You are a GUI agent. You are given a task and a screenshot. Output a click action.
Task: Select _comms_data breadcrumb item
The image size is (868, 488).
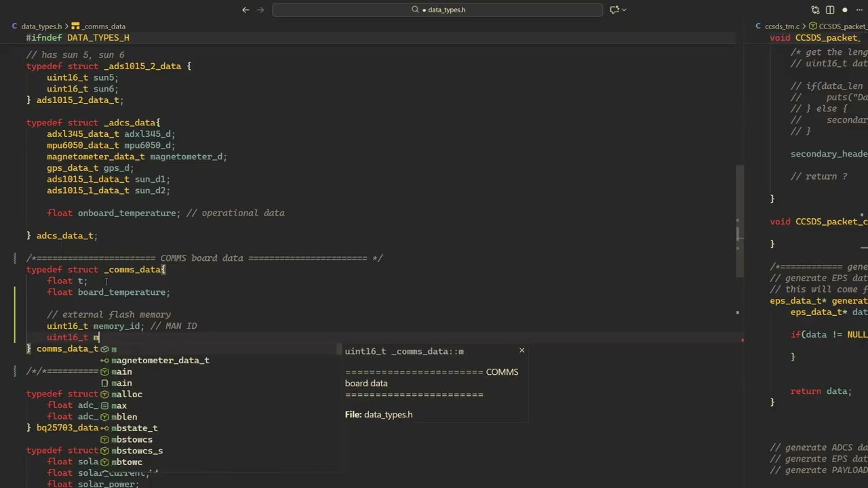coord(103,26)
